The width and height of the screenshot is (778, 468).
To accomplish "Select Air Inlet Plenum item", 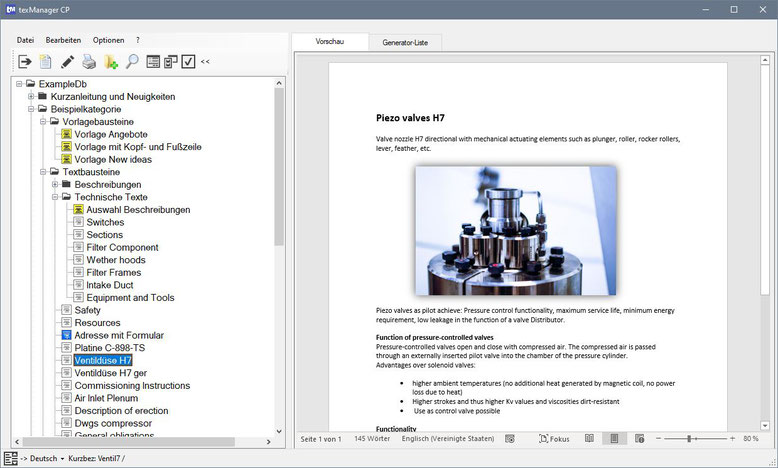I will (106, 398).
